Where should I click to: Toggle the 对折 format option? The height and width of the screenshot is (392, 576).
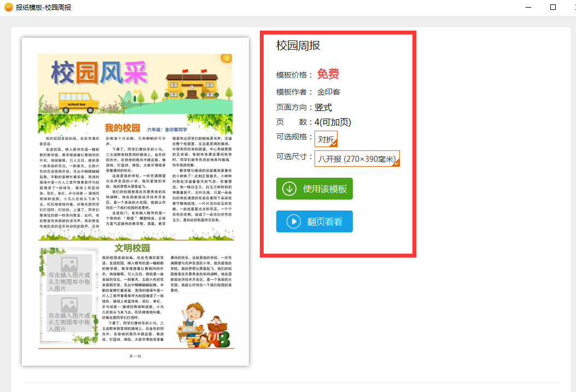[x=325, y=139]
